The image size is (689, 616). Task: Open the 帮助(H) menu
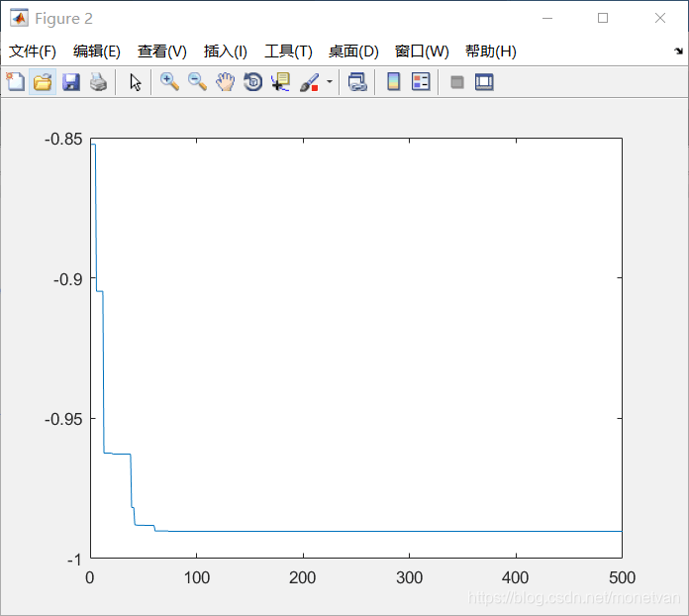coord(491,51)
